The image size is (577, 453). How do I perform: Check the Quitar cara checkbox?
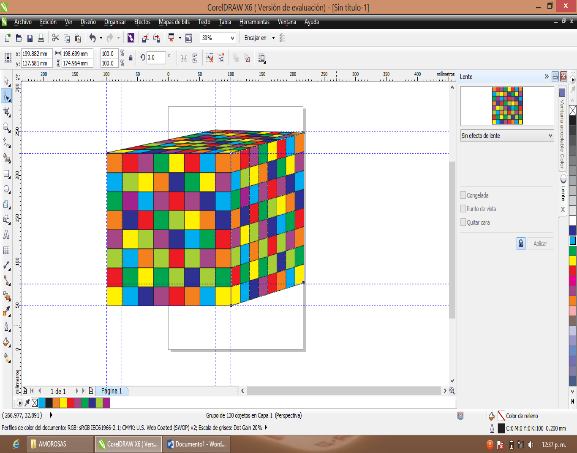[463, 222]
